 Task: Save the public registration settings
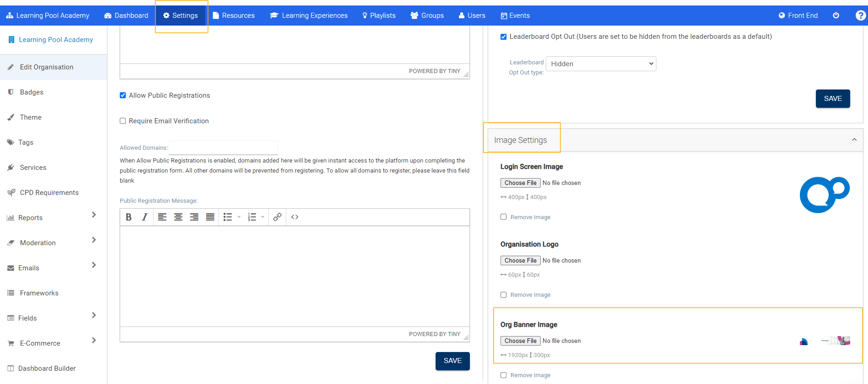pyautogui.click(x=452, y=361)
